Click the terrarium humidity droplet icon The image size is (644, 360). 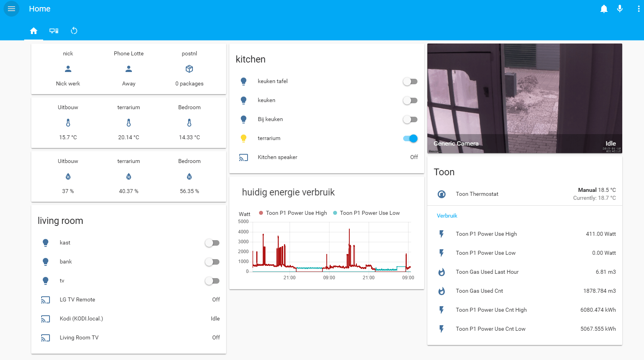(129, 176)
